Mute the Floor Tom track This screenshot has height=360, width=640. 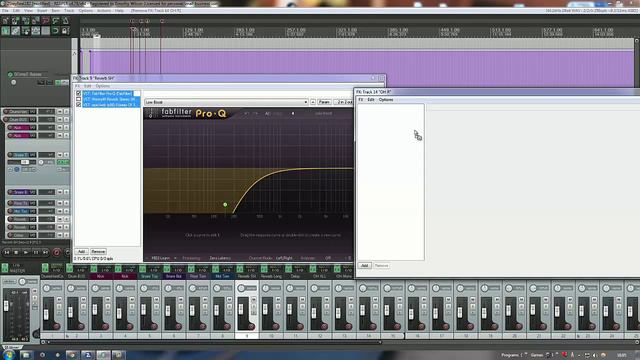(x=60, y=203)
